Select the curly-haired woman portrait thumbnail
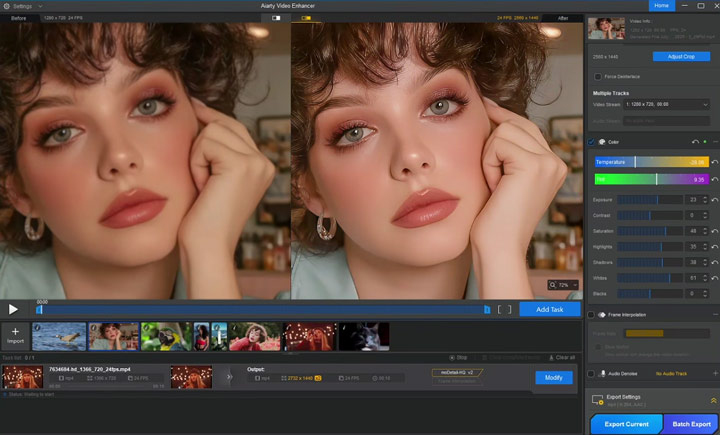The image size is (720, 435). click(x=113, y=336)
